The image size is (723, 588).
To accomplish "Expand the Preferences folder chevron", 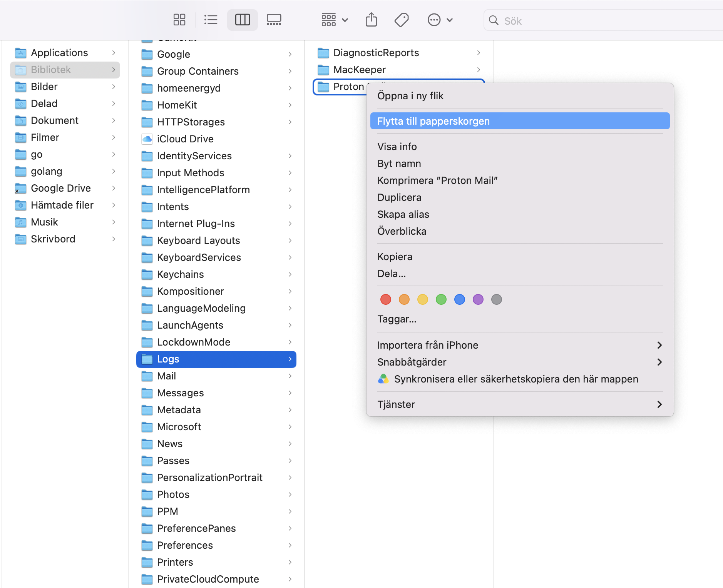I will (x=290, y=545).
